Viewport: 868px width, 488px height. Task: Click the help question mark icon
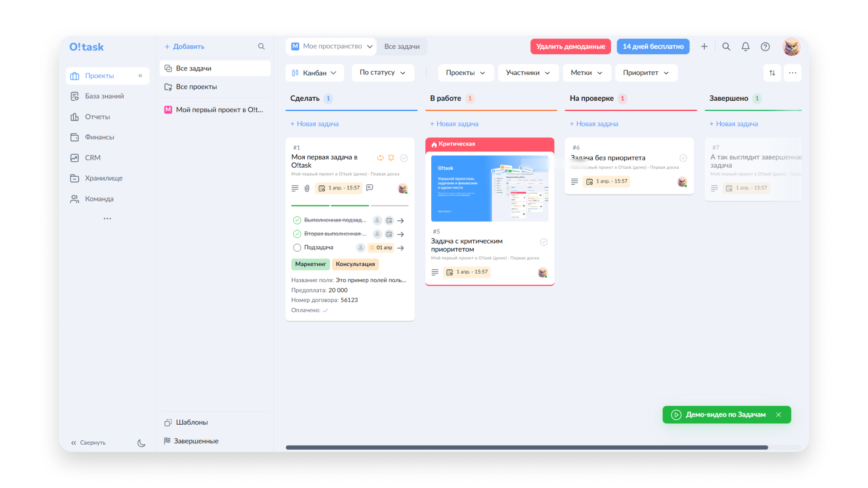tap(765, 47)
